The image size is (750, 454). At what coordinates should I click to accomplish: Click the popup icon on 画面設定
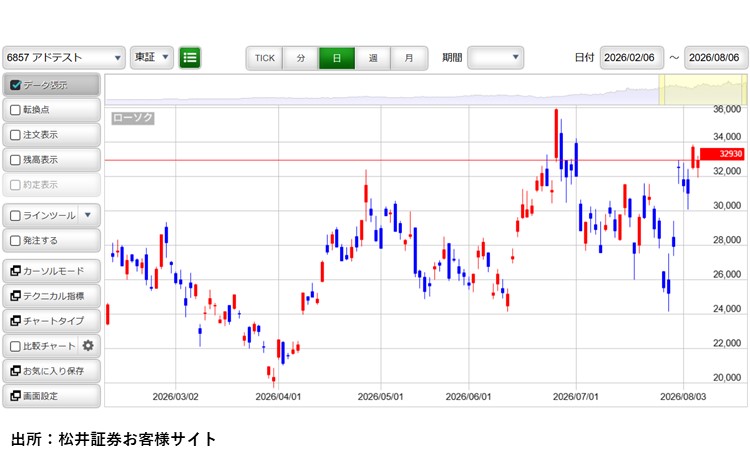[x=15, y=396]
